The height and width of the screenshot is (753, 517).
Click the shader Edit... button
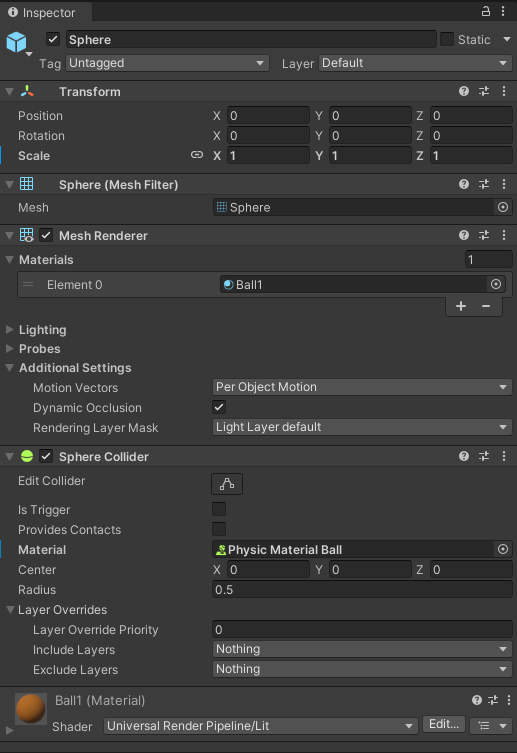(x=444, y=724)
